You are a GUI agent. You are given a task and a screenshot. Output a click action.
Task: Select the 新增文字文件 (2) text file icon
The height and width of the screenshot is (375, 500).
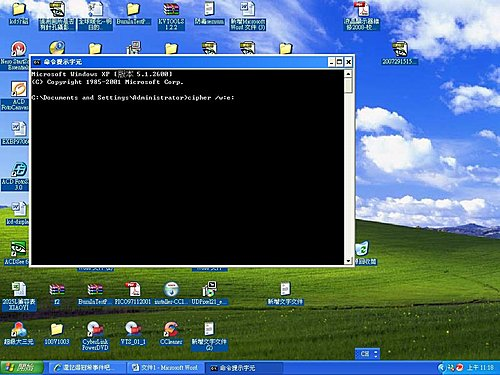point(209,336)
